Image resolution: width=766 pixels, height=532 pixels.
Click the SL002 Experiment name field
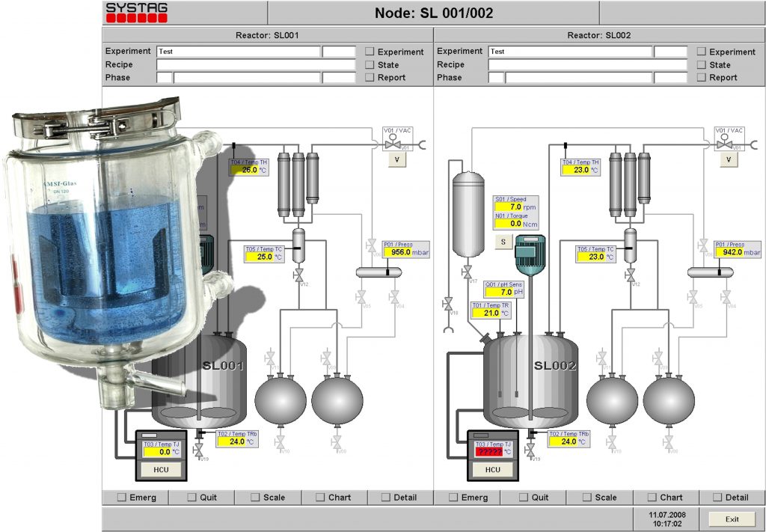pyautogui.click(x=570, y=52)
